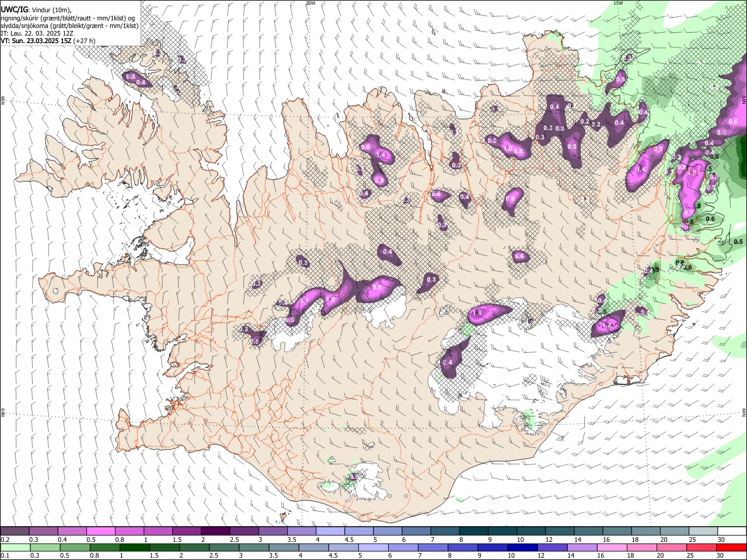Click the pale lavender 4–4.5 snow legend swatch
This screenshot has height=560, width=747.
pos(329,531)
